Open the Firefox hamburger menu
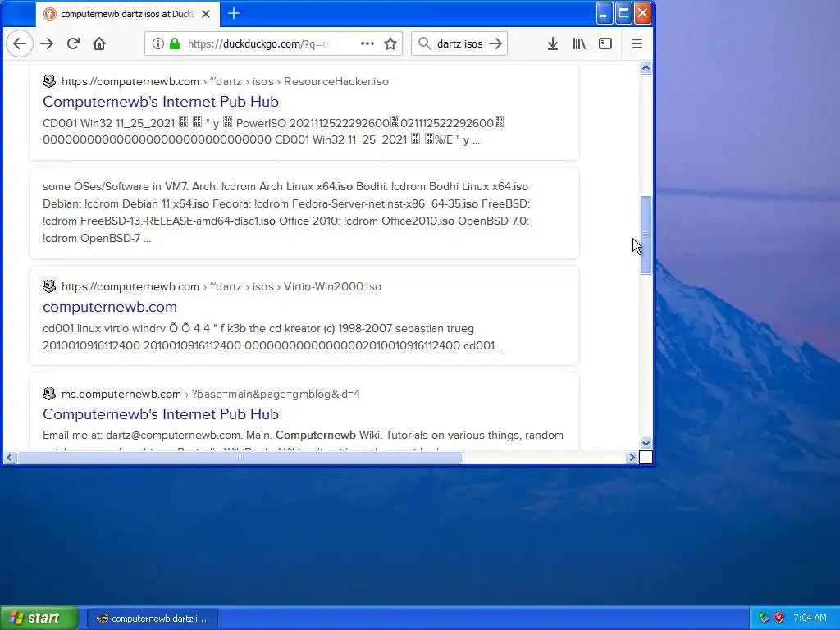 [637, 44]
